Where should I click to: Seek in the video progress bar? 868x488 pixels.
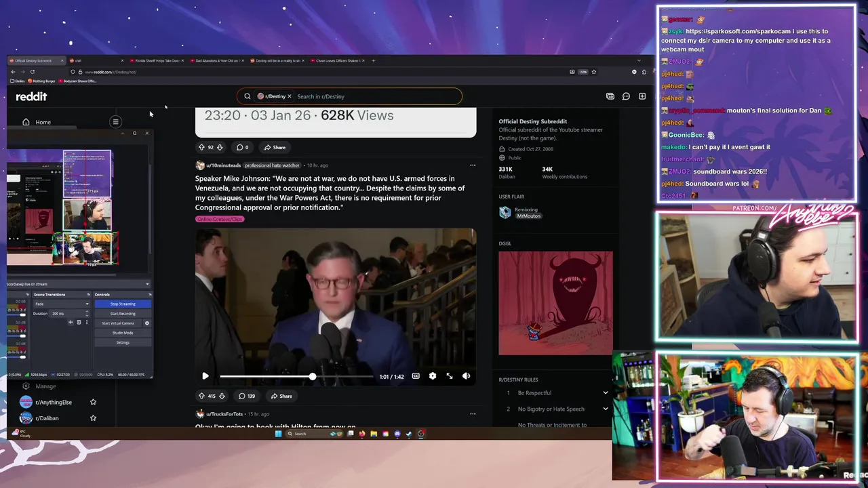click(296, 376)
